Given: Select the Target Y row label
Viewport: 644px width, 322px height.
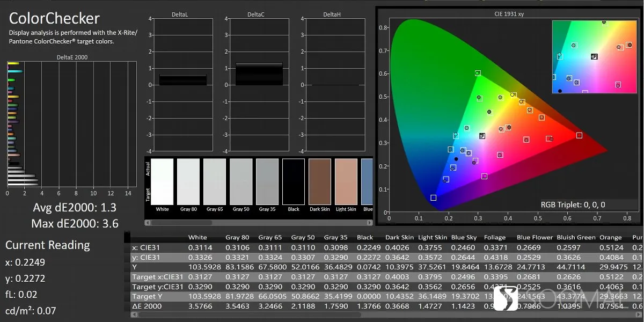Looking at the screenshot, I should tap(148, 296).
